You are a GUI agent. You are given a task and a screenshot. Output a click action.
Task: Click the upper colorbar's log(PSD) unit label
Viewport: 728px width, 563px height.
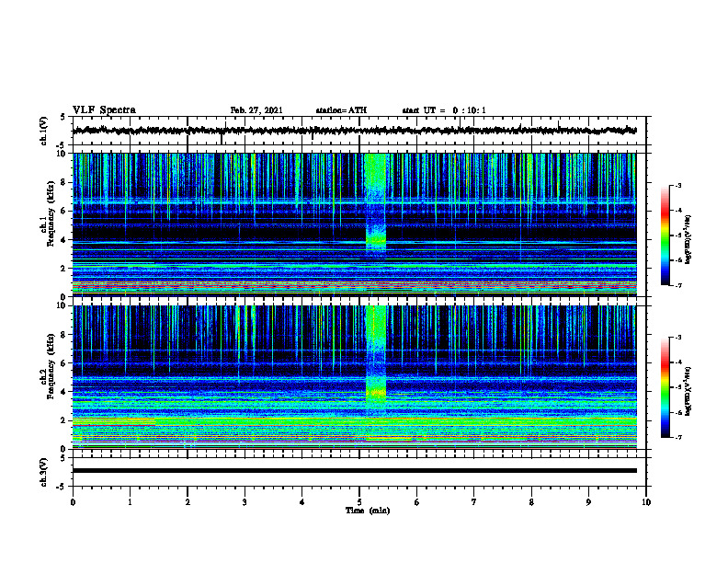tap(688, 240)
